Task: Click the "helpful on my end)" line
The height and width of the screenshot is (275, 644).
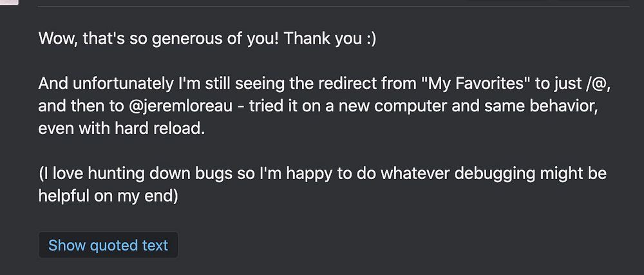Action: (x=108, y=196)
